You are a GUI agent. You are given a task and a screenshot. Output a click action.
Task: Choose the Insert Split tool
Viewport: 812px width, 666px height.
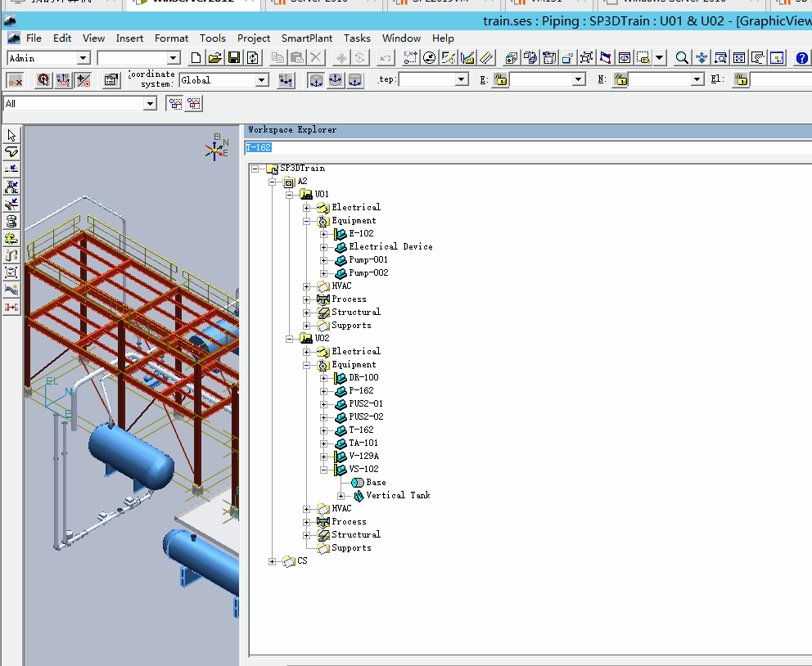pyautogui.click(x=11, y=169)
